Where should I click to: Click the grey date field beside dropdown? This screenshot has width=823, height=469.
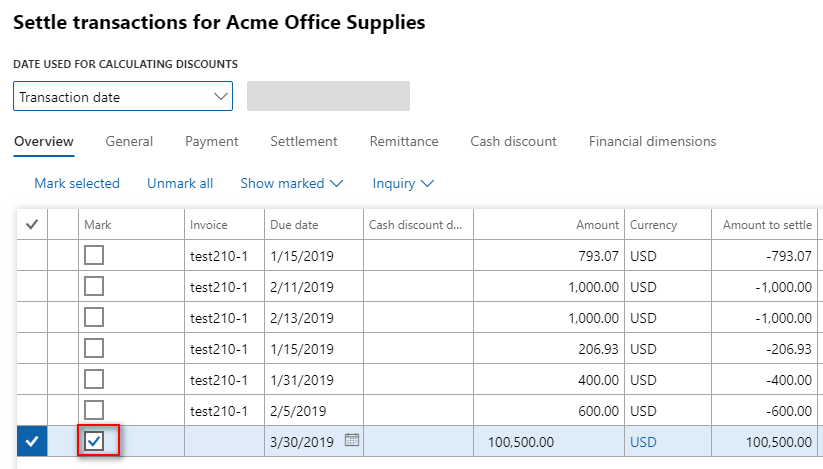(328, 97)
